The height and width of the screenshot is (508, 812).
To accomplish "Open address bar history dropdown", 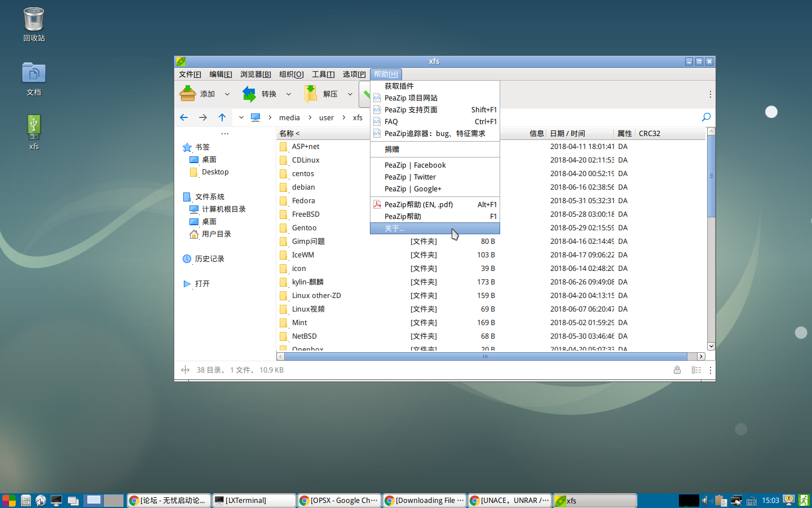I will click(x=241, y=117).
